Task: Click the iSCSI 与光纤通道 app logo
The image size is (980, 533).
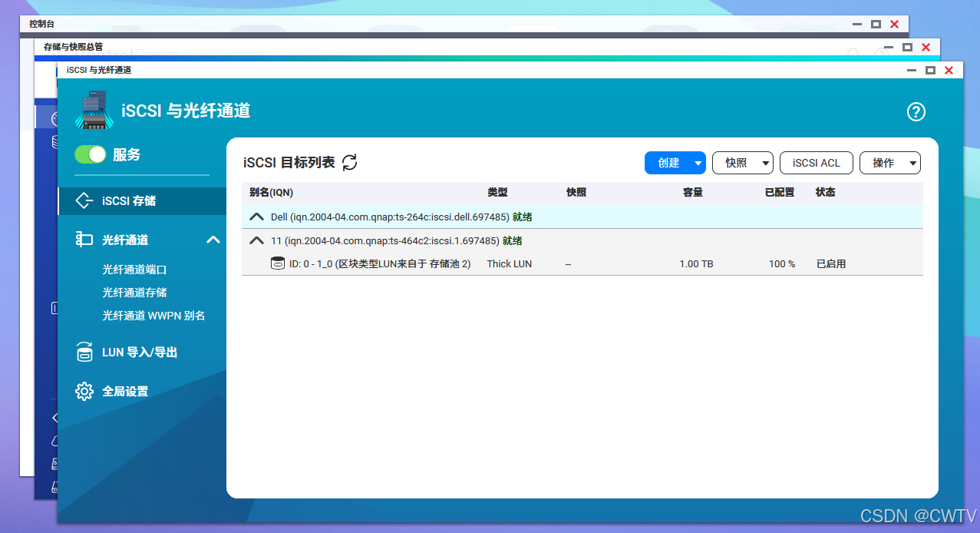Action: click(x=94, y=110)
